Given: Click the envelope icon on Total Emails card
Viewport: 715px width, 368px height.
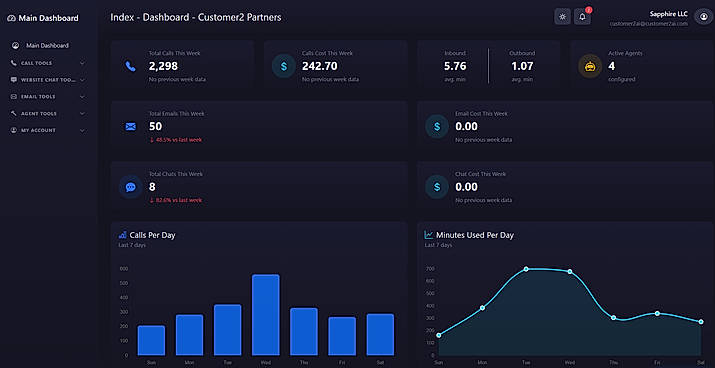Looking at the screenshot, I should pyautogui.click(x=131, y=126).
